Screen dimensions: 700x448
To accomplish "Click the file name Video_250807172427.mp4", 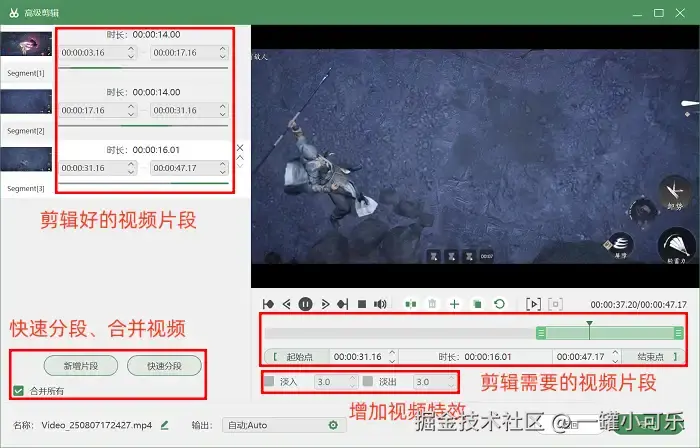I will [x=97, y=425].
